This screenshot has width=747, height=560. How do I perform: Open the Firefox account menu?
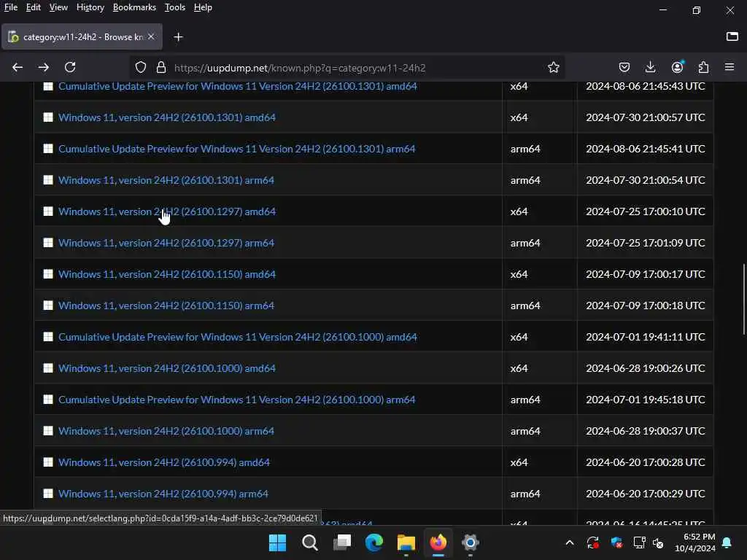(677, 68)
